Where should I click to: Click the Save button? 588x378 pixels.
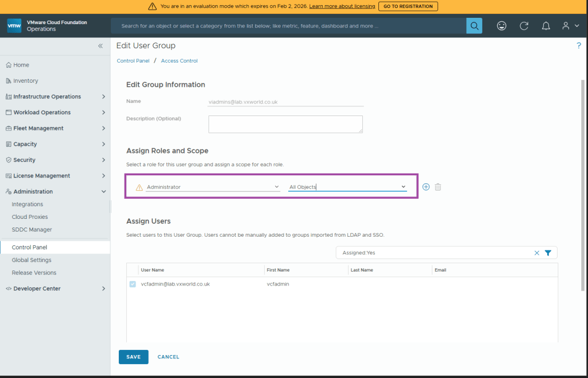point(133,357)
